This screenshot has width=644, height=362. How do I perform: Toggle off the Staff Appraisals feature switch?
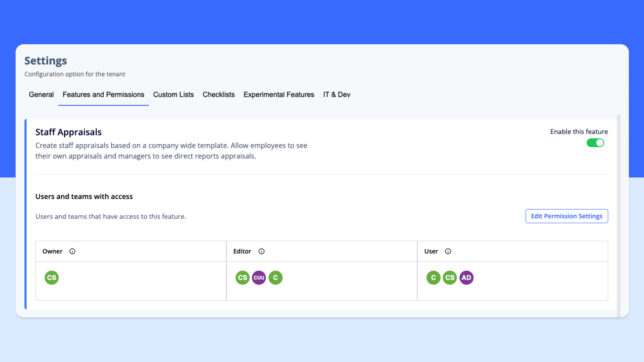[x=595, y=143]
